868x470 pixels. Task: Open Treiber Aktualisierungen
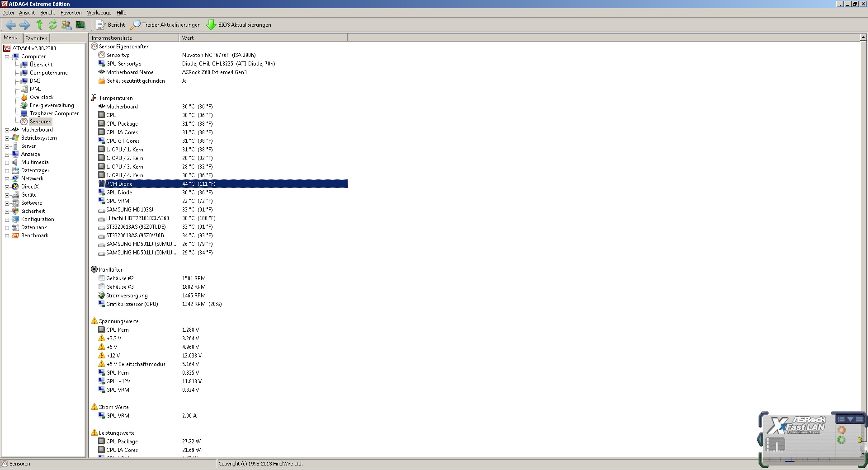click(x=165, y=25)
